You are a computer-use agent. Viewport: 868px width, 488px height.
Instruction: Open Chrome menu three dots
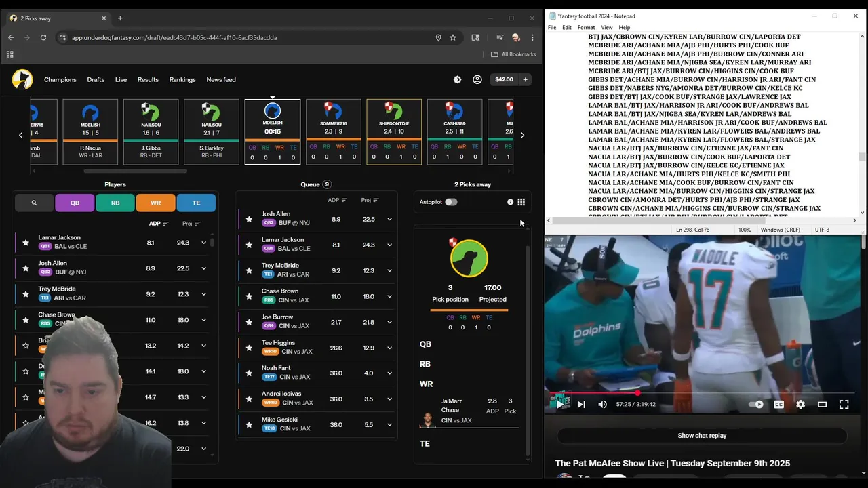coord(532,38)
